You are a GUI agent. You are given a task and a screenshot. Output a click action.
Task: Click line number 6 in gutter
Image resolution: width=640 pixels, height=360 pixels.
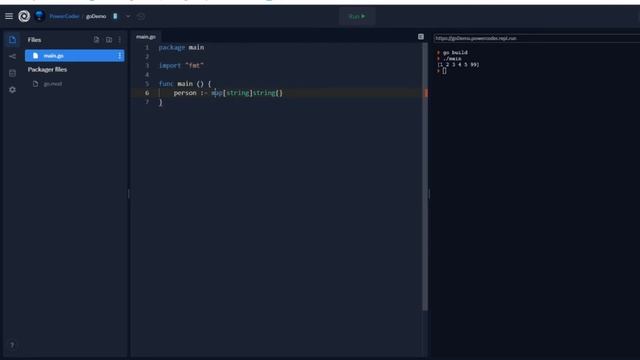coord(147,93)
